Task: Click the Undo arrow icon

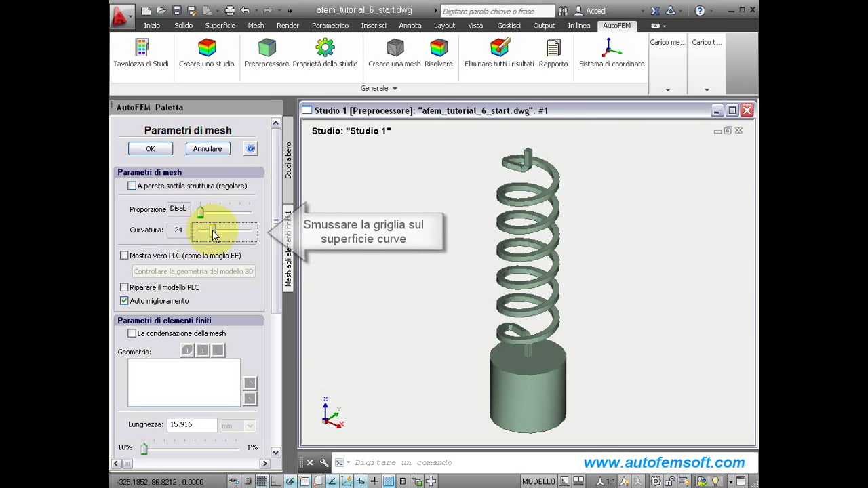Action: click(x=245, y=11)
